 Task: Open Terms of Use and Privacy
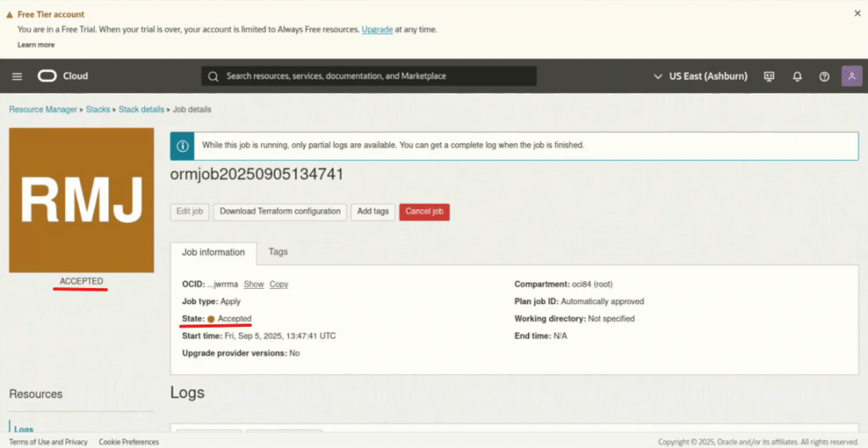48,442
